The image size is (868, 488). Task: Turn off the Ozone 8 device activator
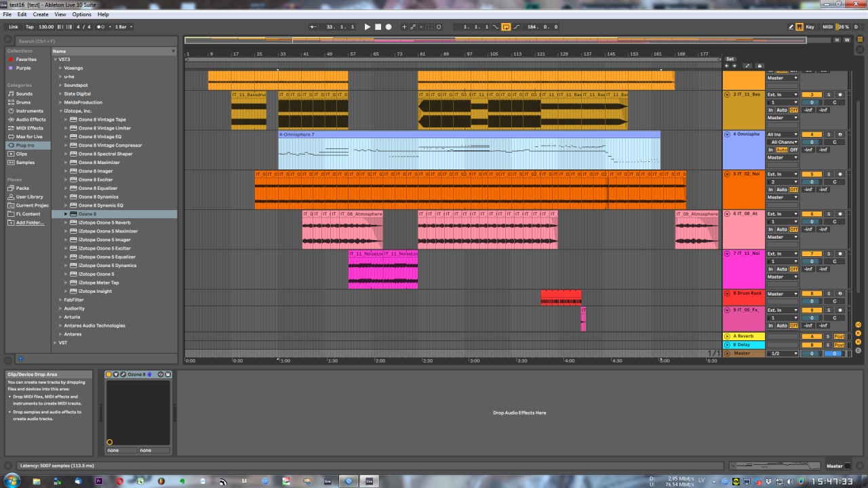(108, 375)
